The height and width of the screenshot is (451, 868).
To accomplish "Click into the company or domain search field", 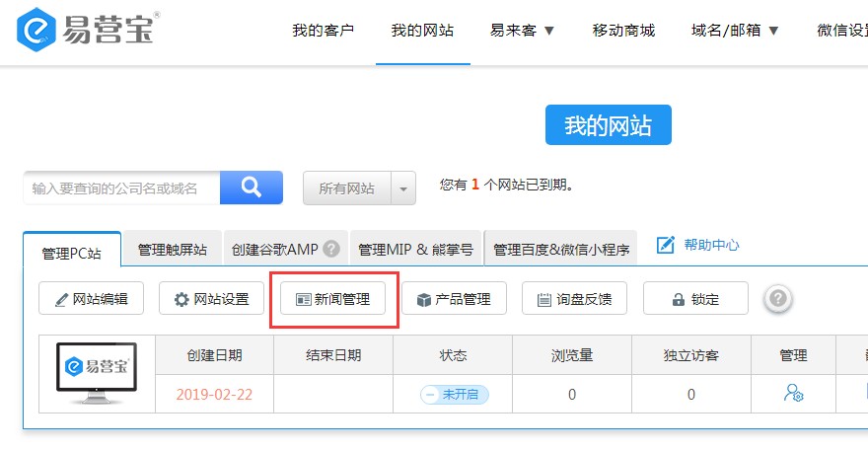I will click(120, 188).
